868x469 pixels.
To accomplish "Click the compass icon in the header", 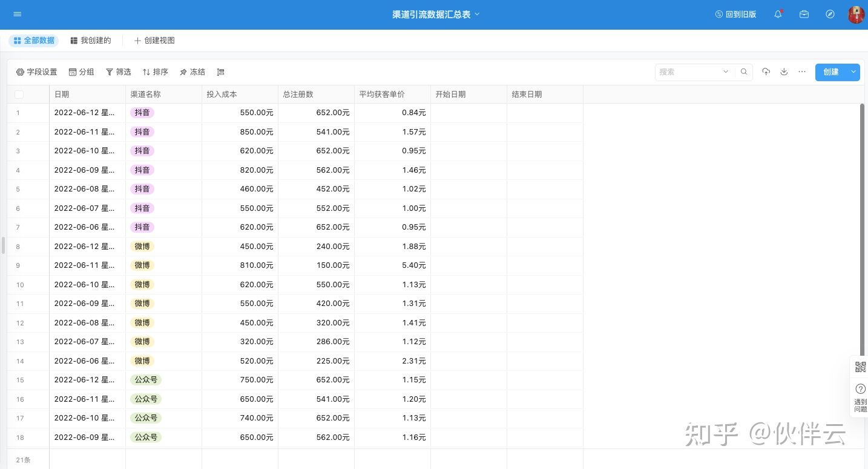I will [x=830, y=14].
